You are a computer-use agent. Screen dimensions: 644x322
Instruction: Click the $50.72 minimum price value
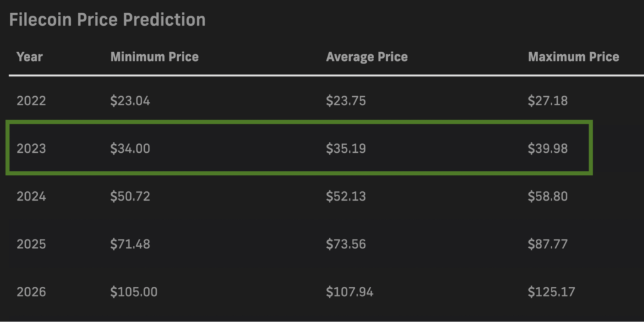click(x=130, y=196)
